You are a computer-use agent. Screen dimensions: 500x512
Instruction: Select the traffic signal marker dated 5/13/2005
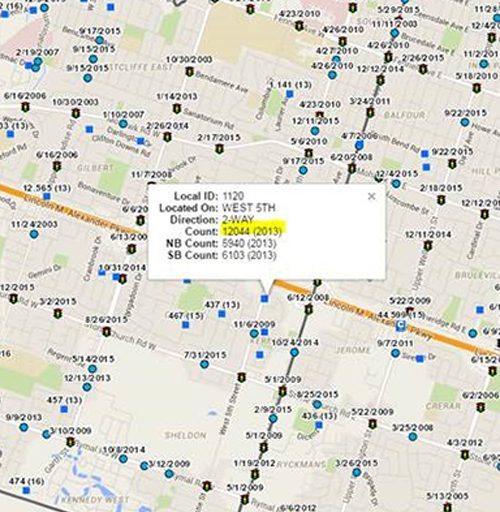click(447, 507)
